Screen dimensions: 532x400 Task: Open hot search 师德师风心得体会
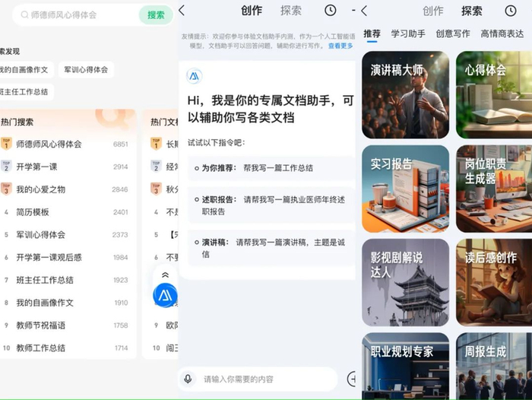pos(65,144)
